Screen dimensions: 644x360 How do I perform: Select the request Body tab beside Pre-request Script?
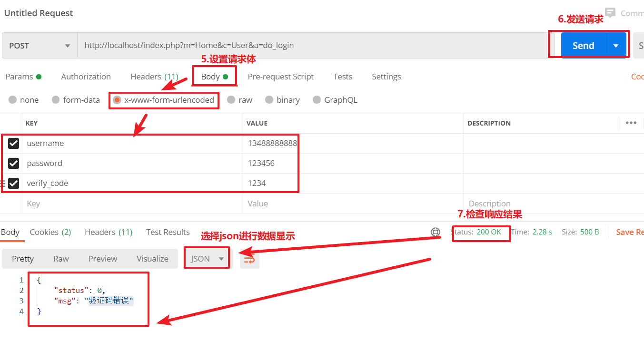click(215, 77)
